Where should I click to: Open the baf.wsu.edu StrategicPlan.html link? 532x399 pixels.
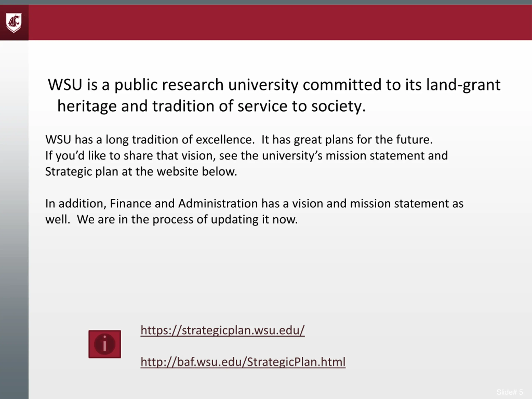pos(243,362)
